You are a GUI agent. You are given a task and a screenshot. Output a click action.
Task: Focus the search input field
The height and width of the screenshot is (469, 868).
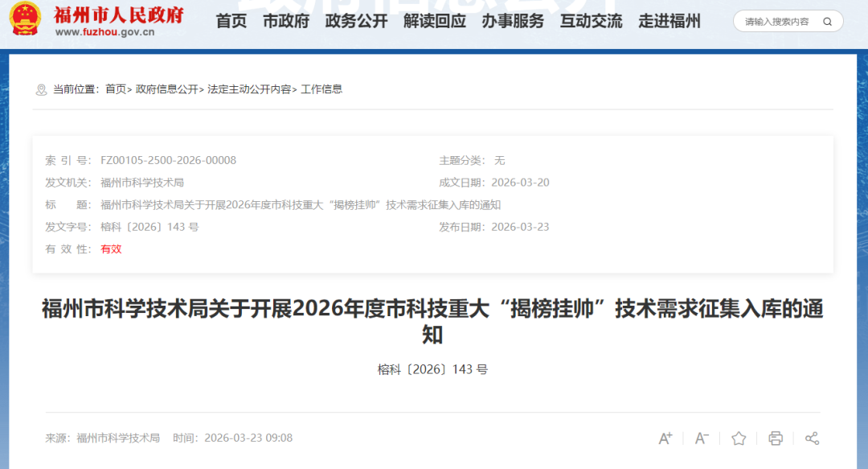[776, 22]
